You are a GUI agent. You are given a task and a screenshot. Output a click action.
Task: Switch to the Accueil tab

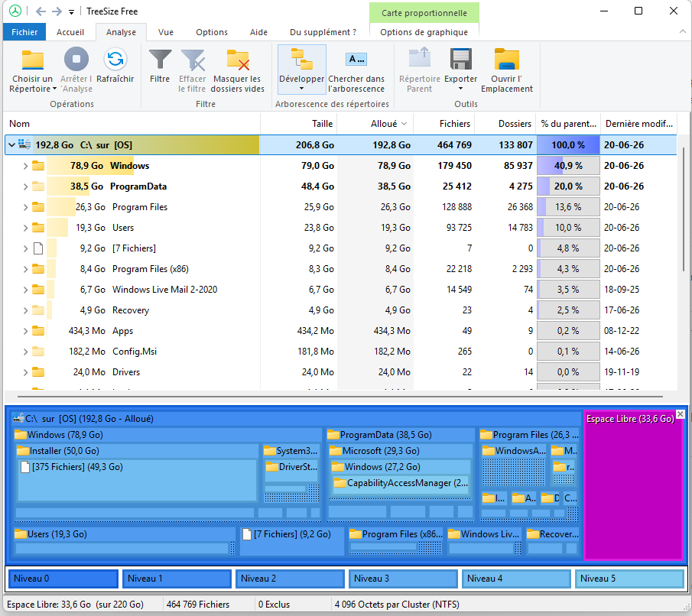pyautogui.click(x=70, y=32)
